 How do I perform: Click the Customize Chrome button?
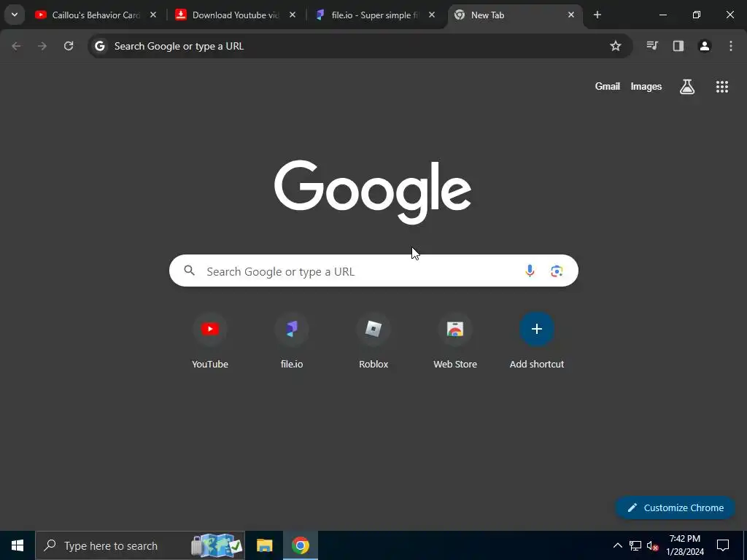click(675, 507)
